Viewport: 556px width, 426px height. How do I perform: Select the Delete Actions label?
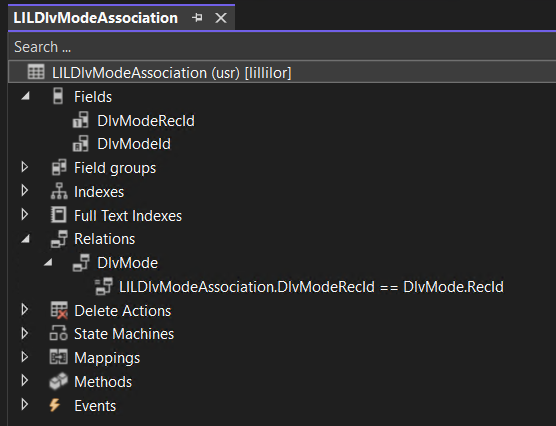(122, 311)
